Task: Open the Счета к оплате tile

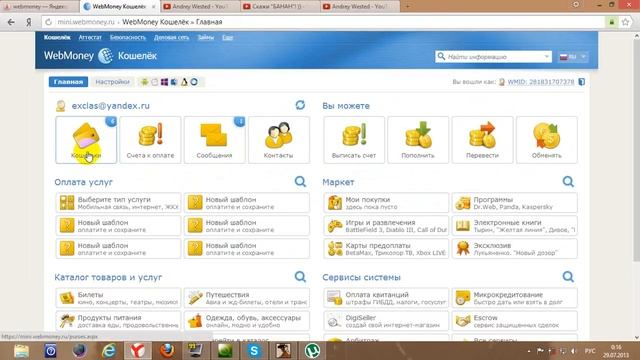Action: tap(150, 140)
